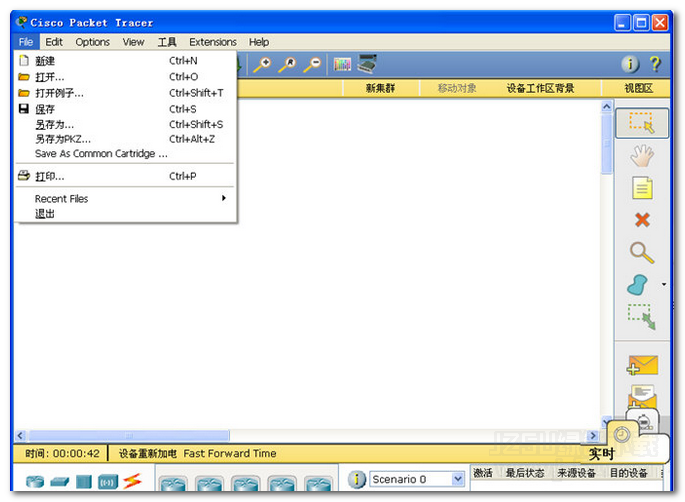Expand the Recent Files submenu
685x502 pixels.
click(x=126, y=198)
